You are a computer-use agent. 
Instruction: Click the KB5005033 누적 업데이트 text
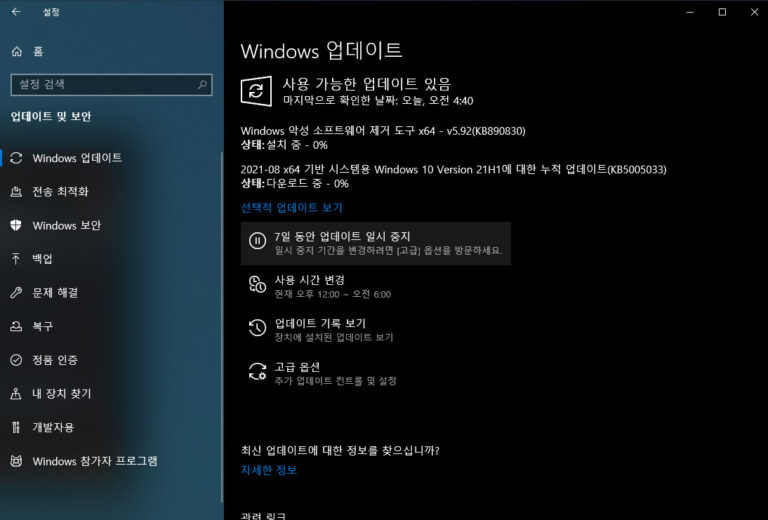(x=454, y=169)
